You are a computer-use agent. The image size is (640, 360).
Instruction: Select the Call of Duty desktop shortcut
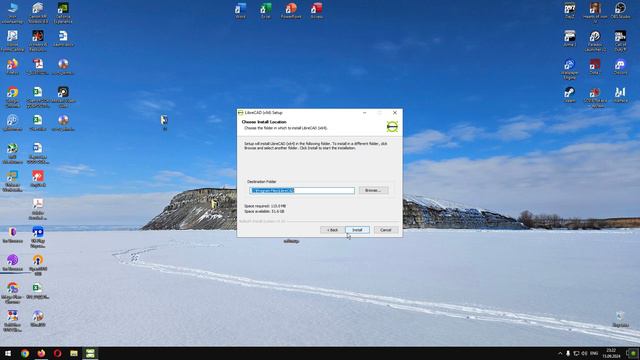620,41
